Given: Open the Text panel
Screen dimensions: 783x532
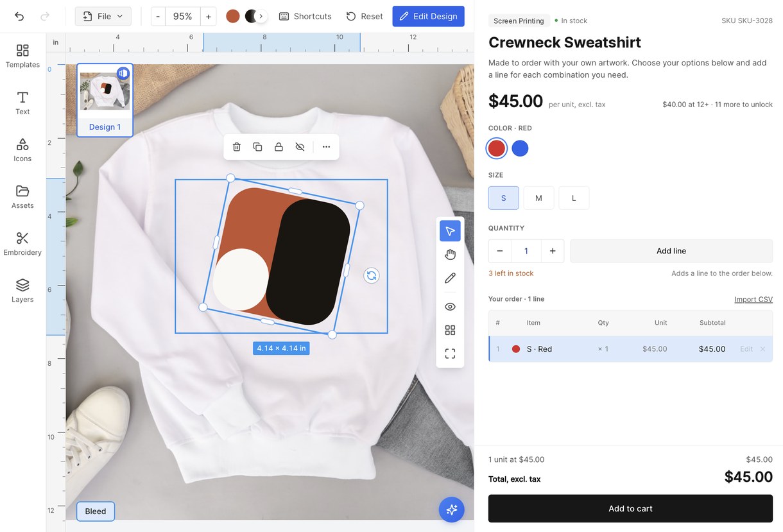Looking at the screenshot, I should (22, 103).
